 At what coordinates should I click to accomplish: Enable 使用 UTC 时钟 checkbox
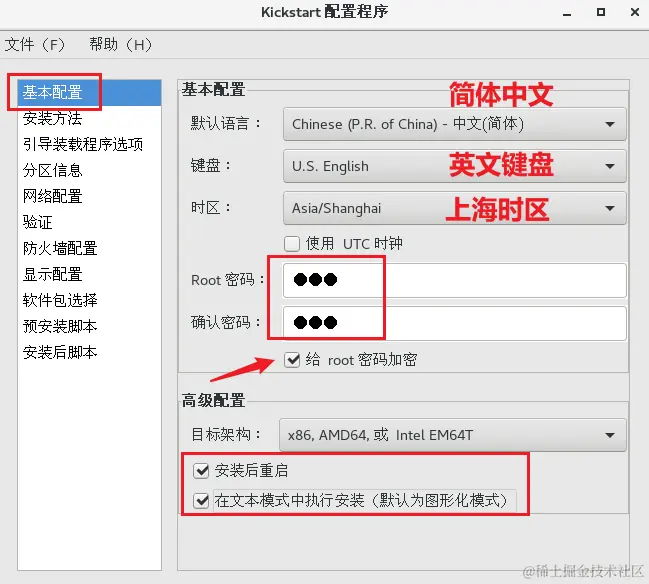coord(292,244)
